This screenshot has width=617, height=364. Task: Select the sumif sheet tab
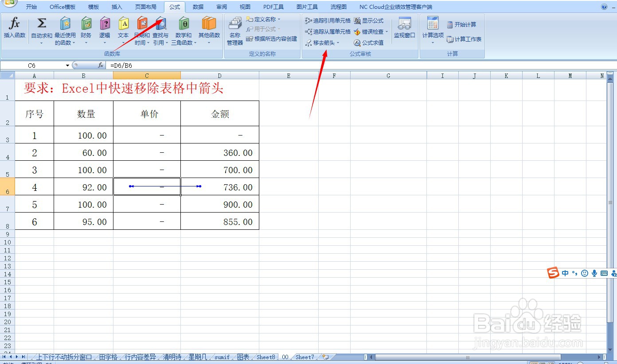coord(222,357)
